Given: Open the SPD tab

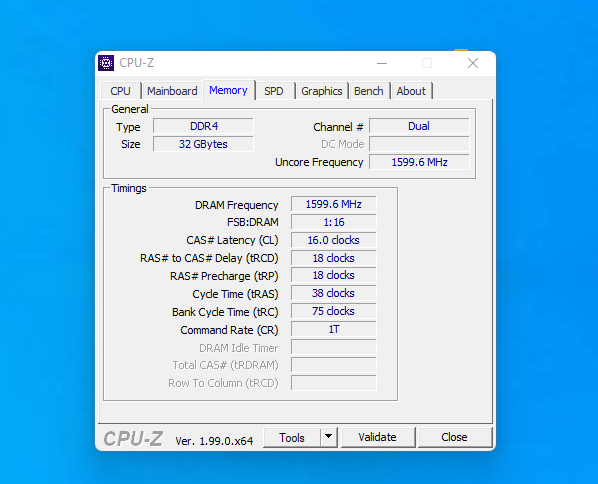Looking at the screenshot, I should click(274, 91).
